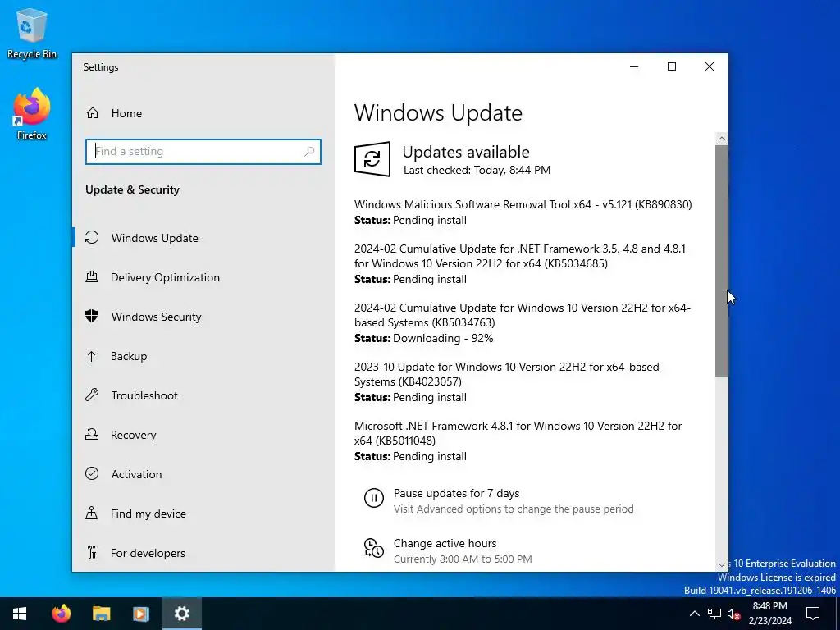Launch Firefox from the taskbar
The image size is (840, 630).
[x=61, y=614]
